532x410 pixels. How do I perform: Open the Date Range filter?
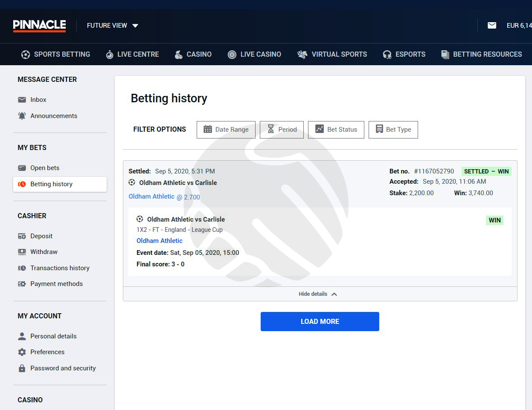226,130
